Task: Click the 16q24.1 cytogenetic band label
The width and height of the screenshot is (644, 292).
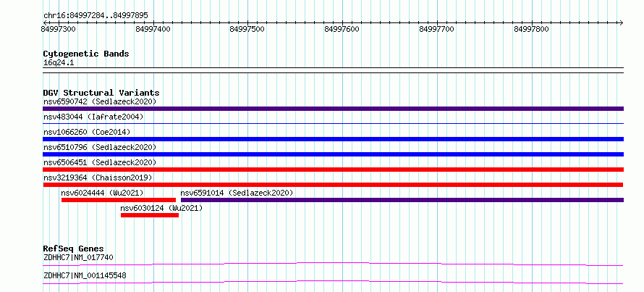Action: 59,63
